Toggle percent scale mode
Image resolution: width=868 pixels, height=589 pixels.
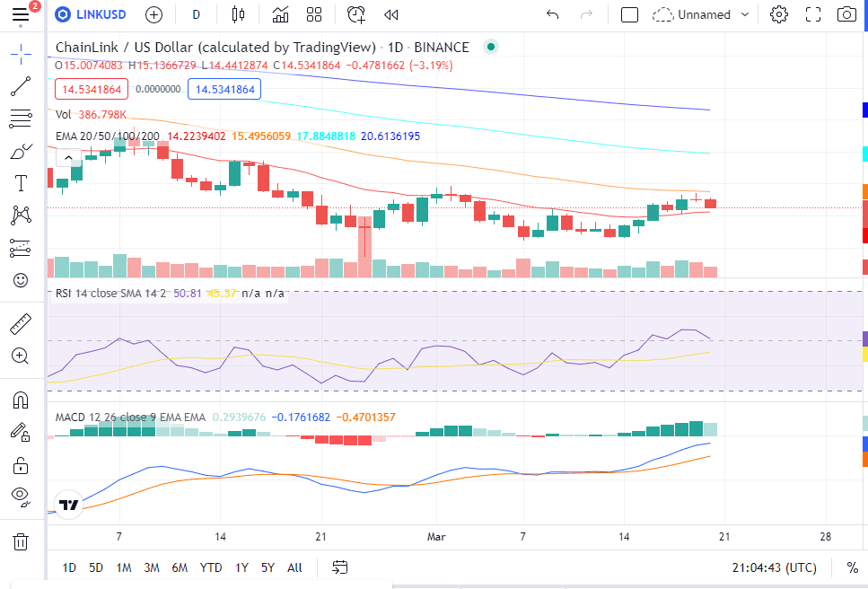pyautogui.click(x=852, y=567)
